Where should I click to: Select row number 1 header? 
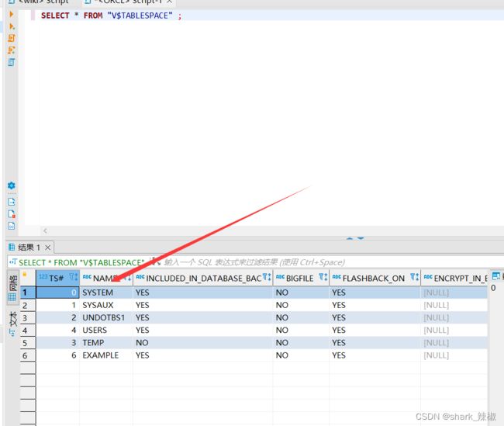click(x=28, y=293)
